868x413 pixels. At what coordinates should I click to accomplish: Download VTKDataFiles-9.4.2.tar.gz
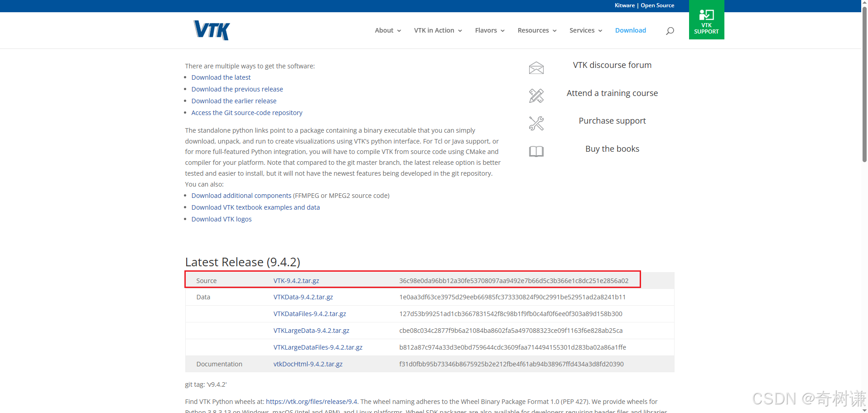[310, 314]
